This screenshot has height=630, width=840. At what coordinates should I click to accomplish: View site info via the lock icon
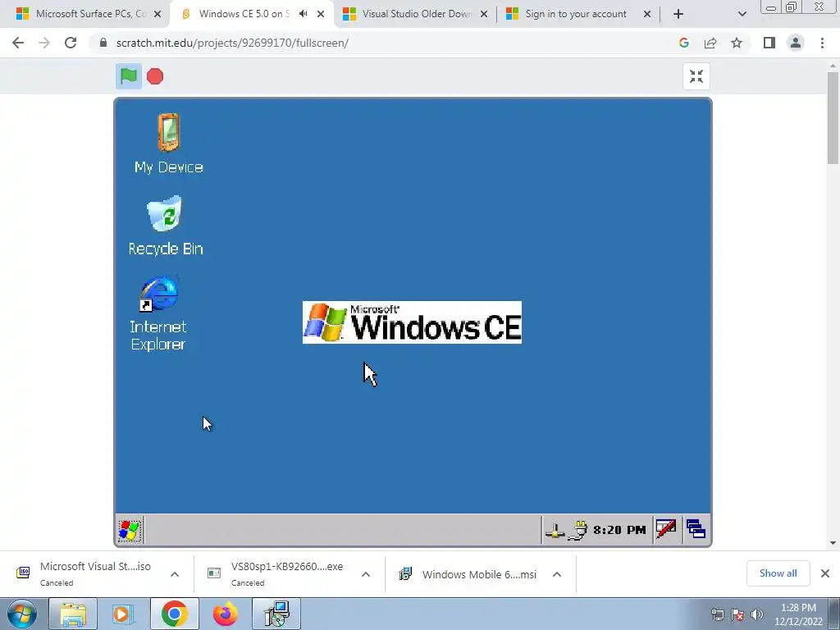[x=103, y=43]
